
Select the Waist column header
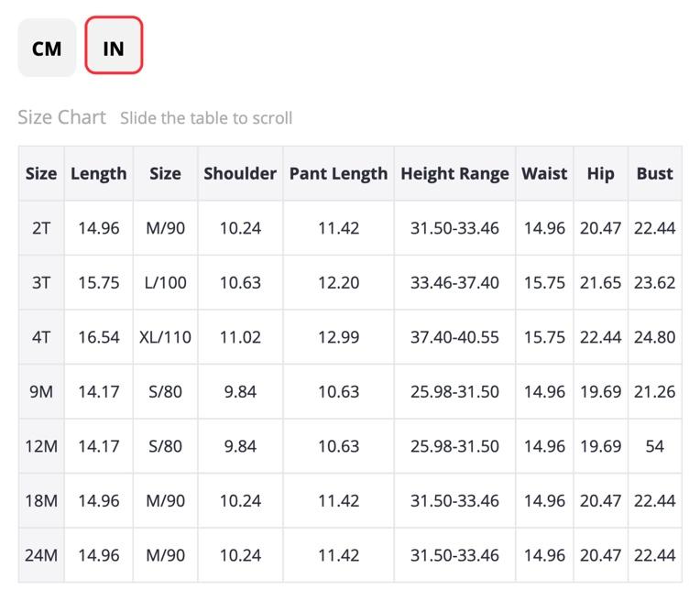coord(544,173)
